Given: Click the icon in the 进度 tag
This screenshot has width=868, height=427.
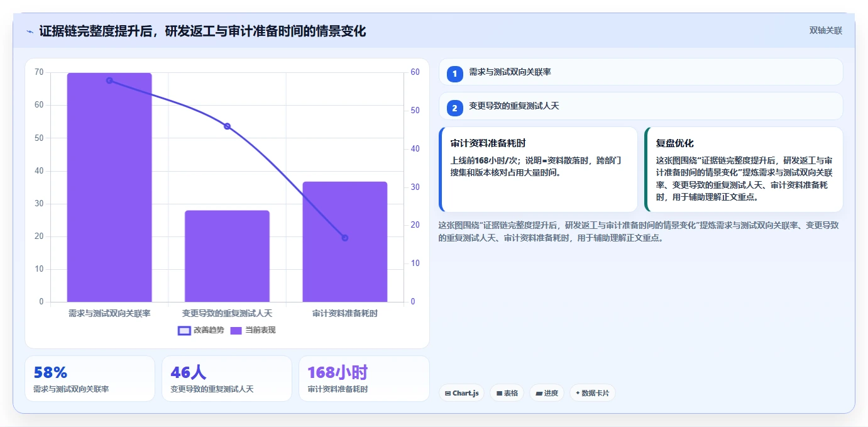Looking at the screenshot, I should click(x=539, y=394).
